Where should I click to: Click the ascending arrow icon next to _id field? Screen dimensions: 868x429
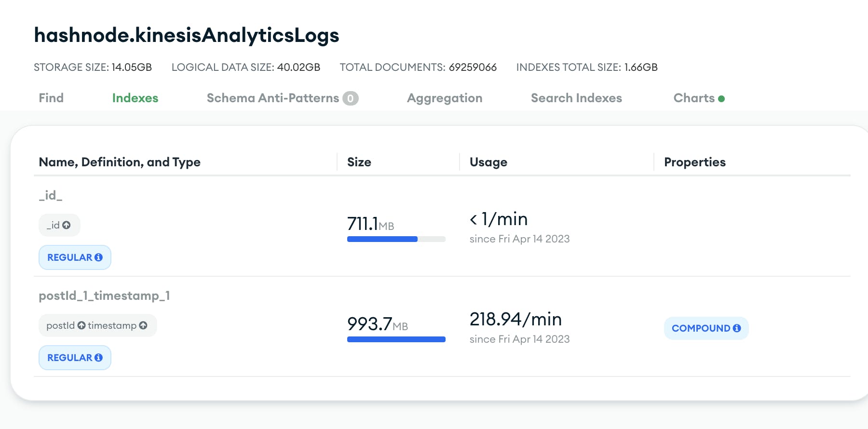coord(67,225)
